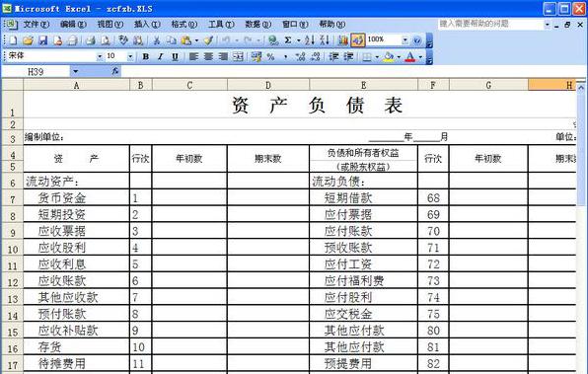Center cell text horizontally
588x374 pixels.
(x=208, y=56)
